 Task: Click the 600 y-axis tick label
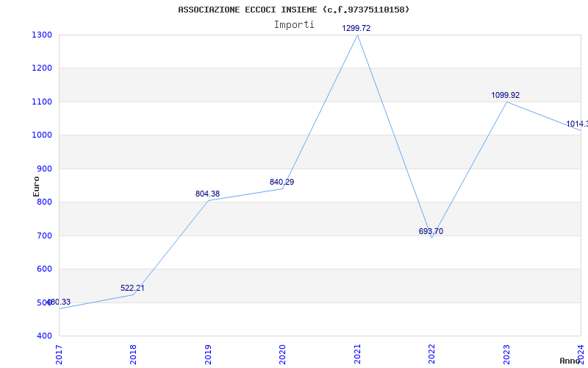point(44,269)
